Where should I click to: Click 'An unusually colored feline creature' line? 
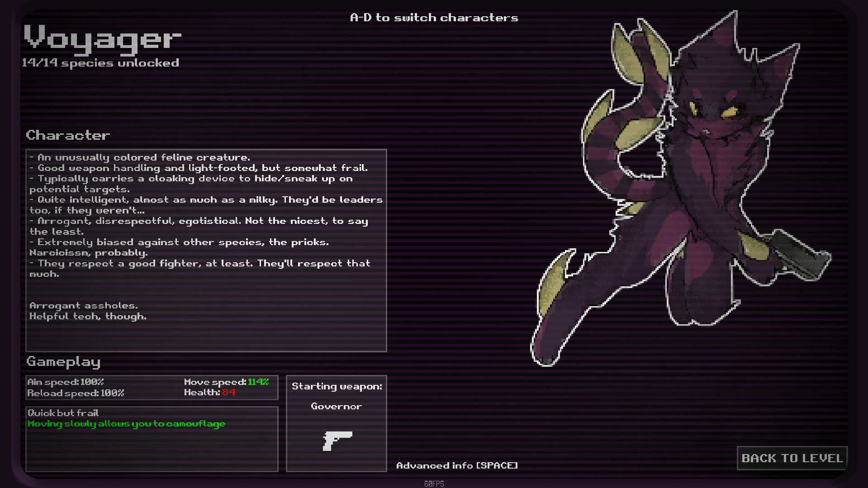coord(140,157)
